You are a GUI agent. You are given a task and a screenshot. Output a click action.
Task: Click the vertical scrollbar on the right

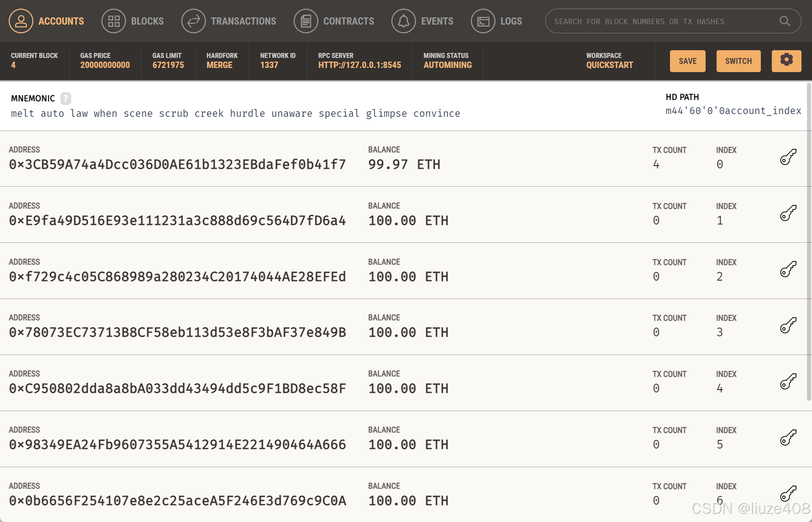point(809,242)
